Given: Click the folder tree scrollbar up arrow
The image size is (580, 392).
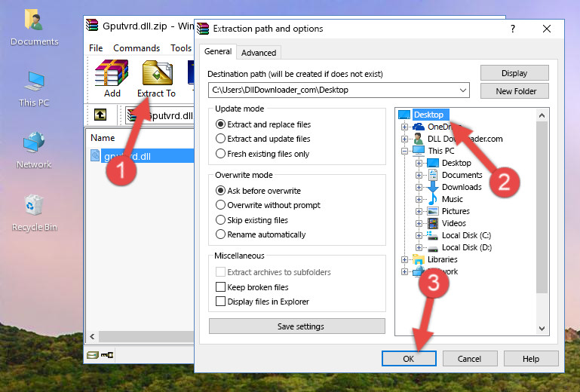Looking at the screenshot, I should point(542,115).
